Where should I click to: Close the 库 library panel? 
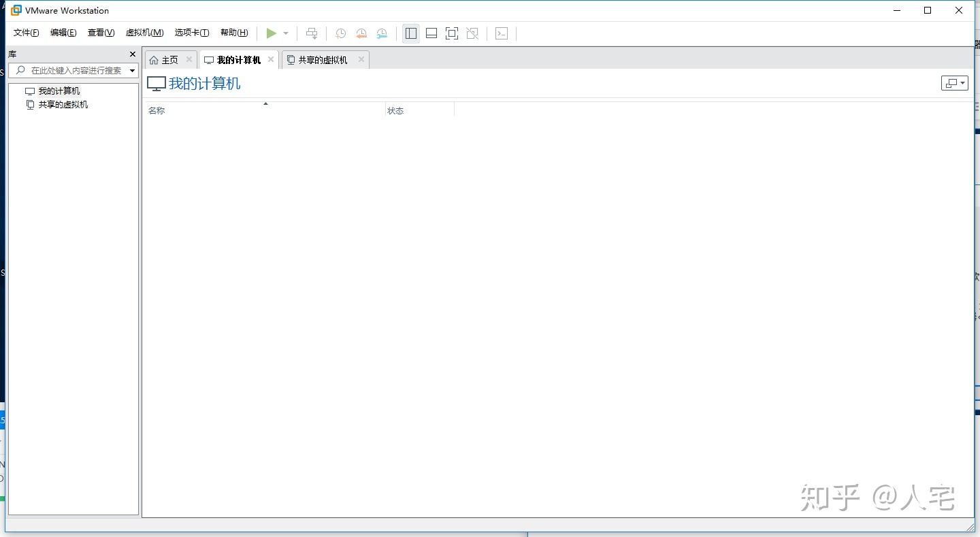click(x=133, y=54)
